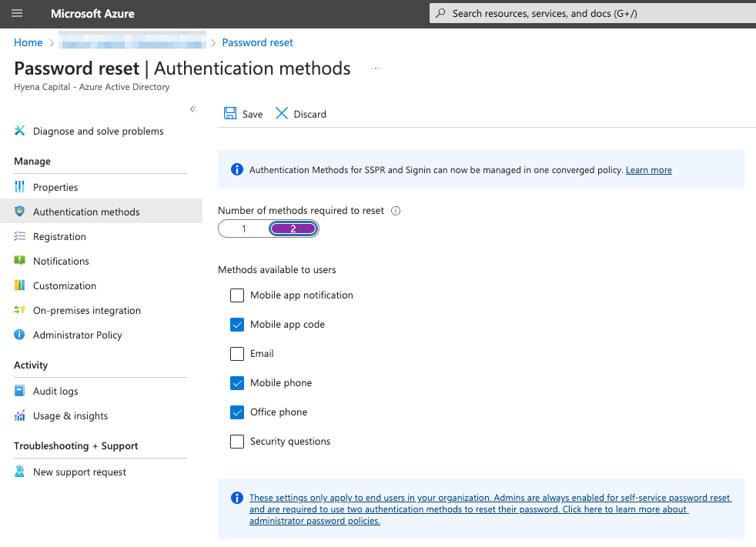
Task: Open the hamburger portal menu
Action: (x=17, y=14)
